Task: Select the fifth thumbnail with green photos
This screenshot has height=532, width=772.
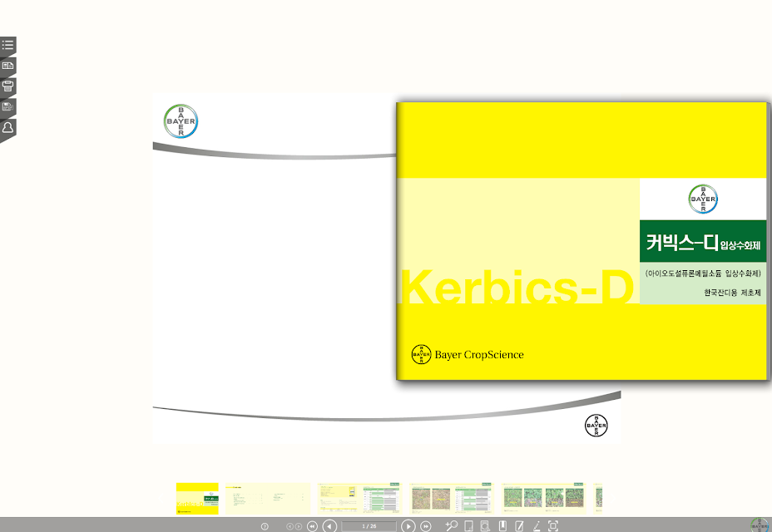Action: pos(543,499)
